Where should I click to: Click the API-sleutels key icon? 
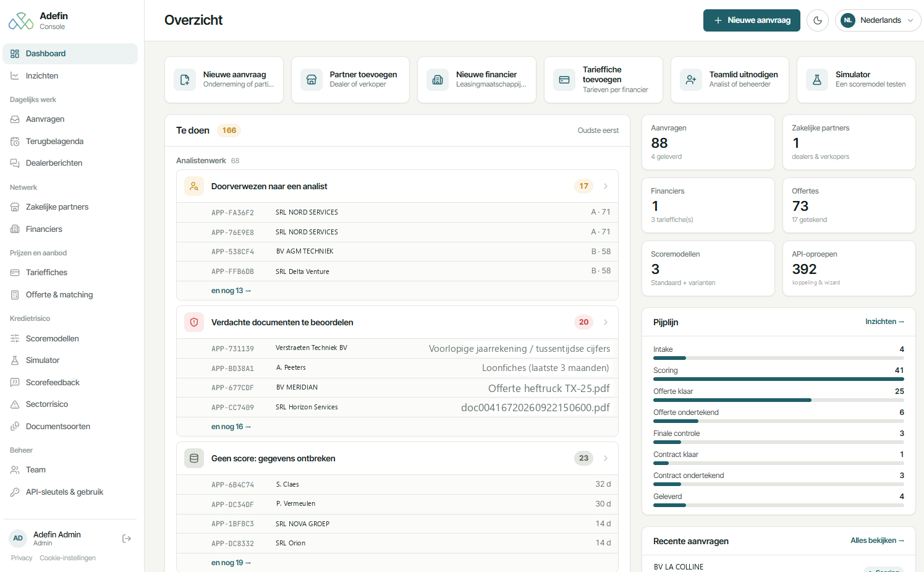(15, 492)
